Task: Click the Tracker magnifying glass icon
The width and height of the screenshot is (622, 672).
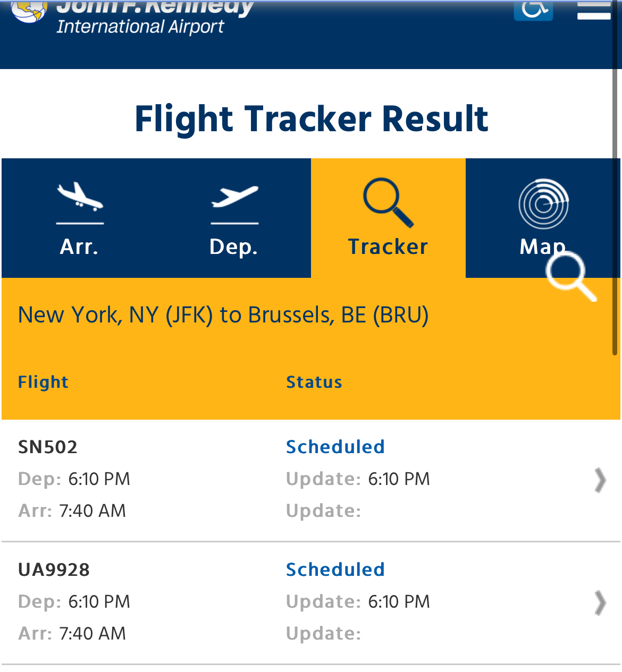Action: (x=388, y=202)
